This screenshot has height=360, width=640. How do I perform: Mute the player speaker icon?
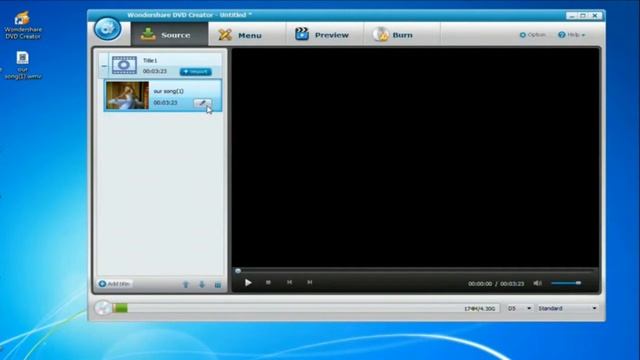(538, 283)
